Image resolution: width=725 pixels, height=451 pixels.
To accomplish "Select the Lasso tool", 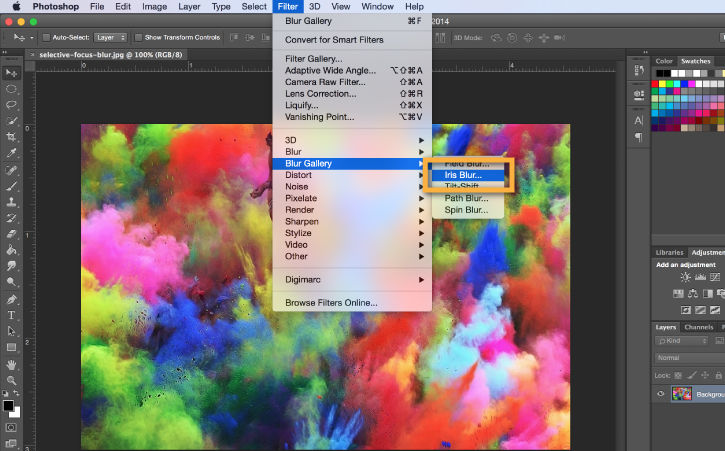I will [11, 104].
